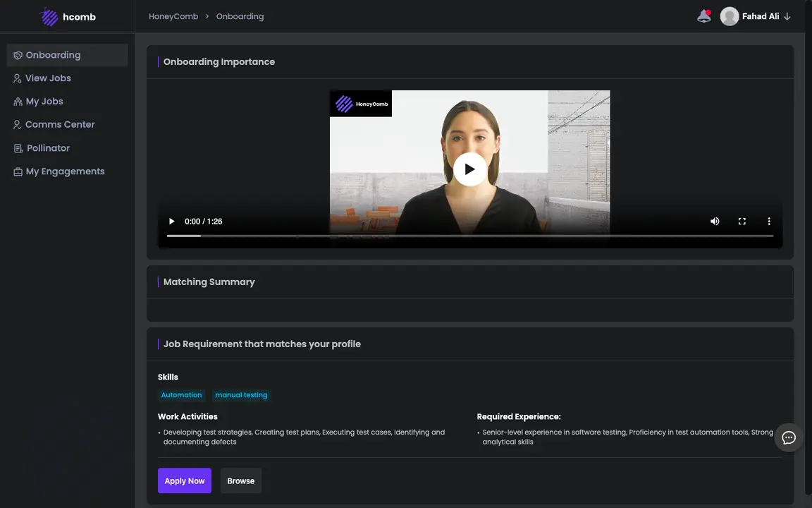Click the hcomb brand name text
This screenshot has width=812, height=508.
click(79, 17)
